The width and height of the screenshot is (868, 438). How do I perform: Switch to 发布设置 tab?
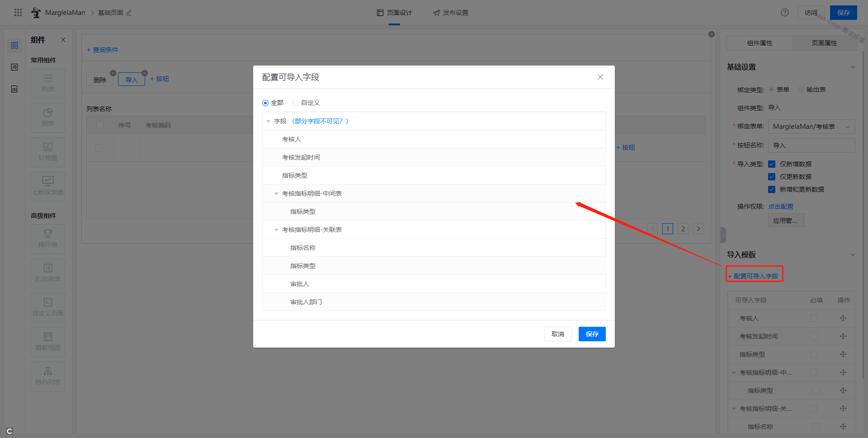coord(451,13)
